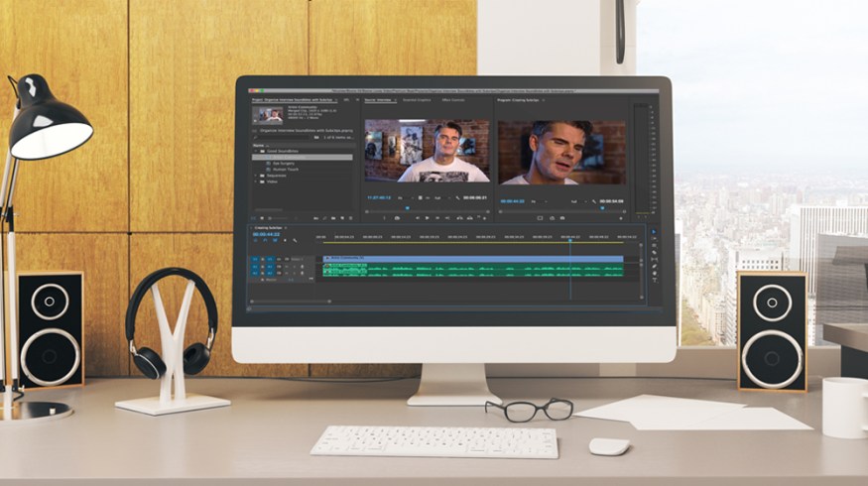Collapse the Good Soundbites bin
The height and width of the screenshot is (486, 868).
(x=257, y=151)
